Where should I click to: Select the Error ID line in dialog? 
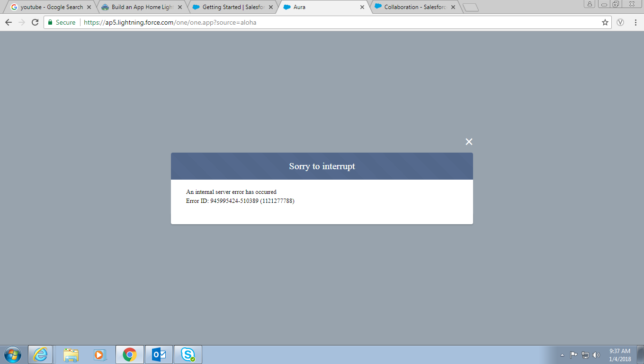click(x=240, y=201)
